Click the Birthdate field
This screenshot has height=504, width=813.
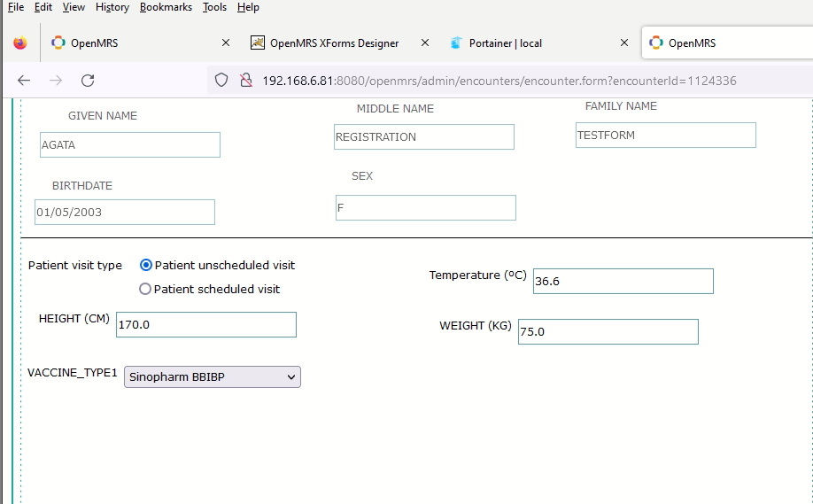point(125,212)
